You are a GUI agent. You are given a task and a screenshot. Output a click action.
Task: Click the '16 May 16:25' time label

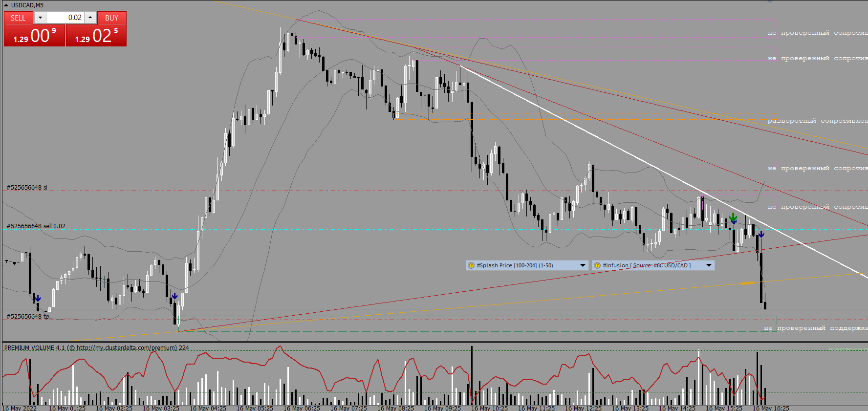click(771, 408)
